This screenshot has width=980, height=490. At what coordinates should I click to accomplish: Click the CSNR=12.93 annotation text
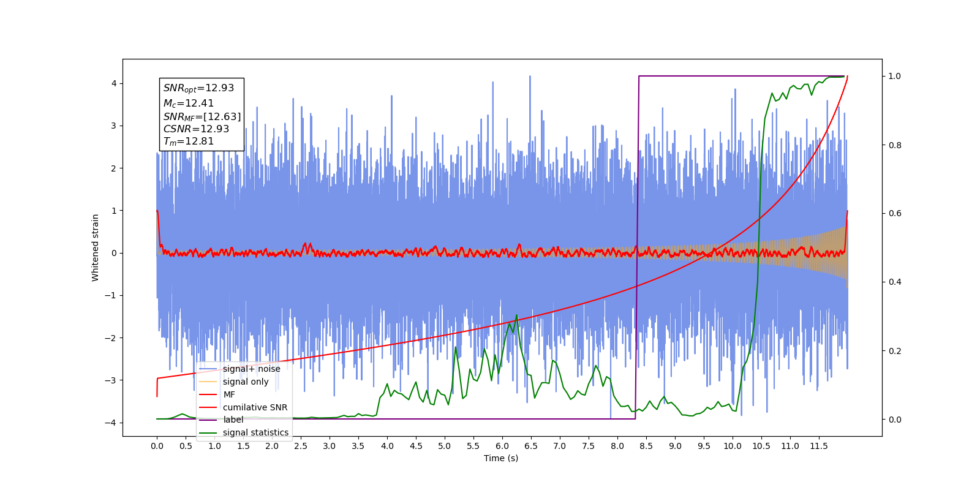(196, 129)
